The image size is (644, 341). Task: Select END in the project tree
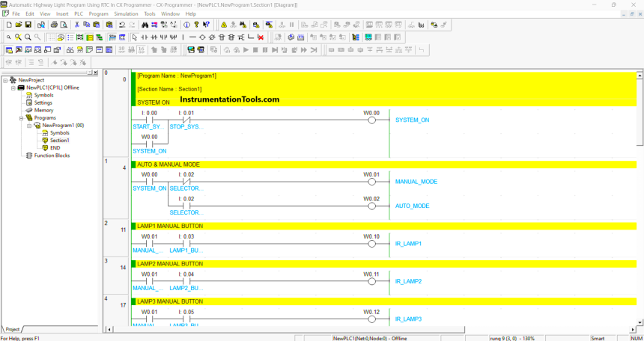click(x=55, y=148)
